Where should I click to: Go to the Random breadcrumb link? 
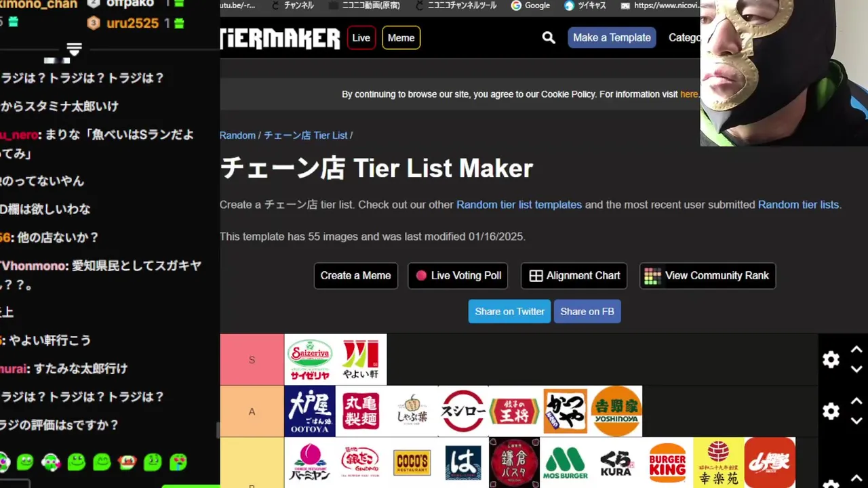(x=237, y=136)
